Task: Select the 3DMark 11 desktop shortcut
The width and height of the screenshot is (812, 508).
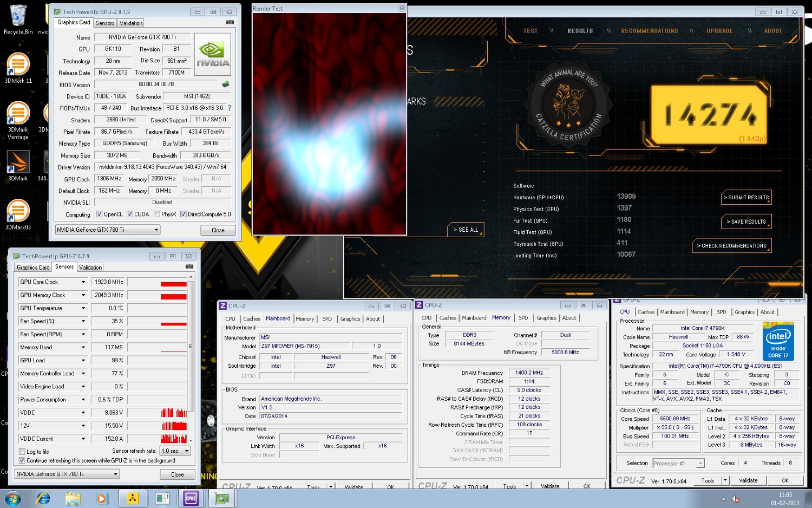Action: click(x=18, y=68)
